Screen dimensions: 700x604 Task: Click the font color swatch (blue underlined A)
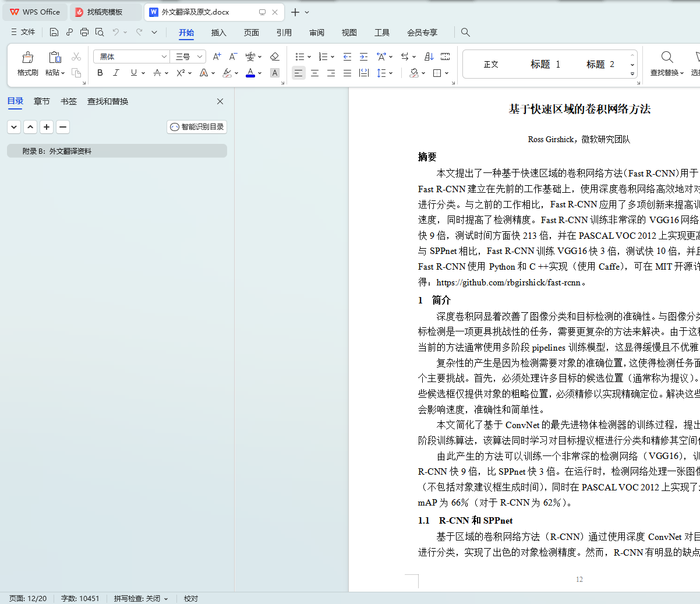pos(250,73)
